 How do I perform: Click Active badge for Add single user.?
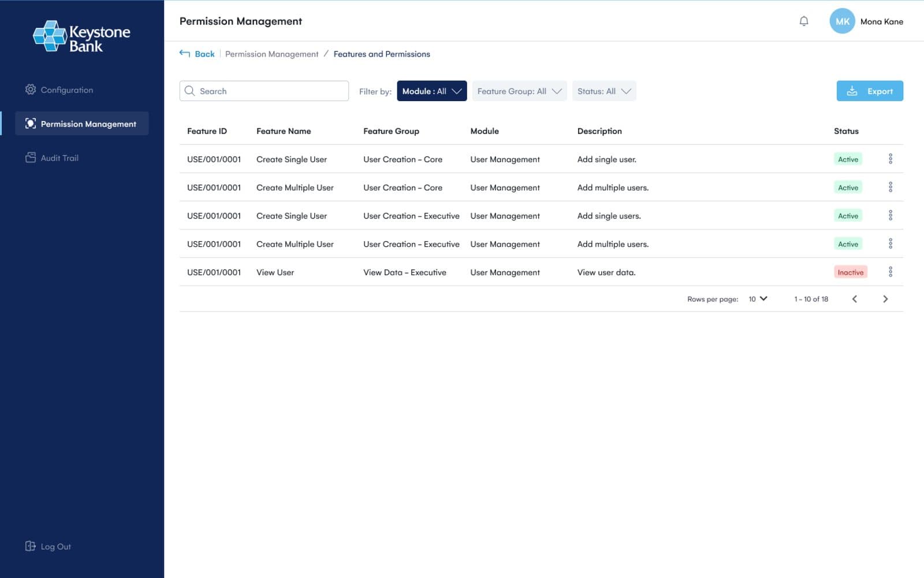tap(848, 159)
